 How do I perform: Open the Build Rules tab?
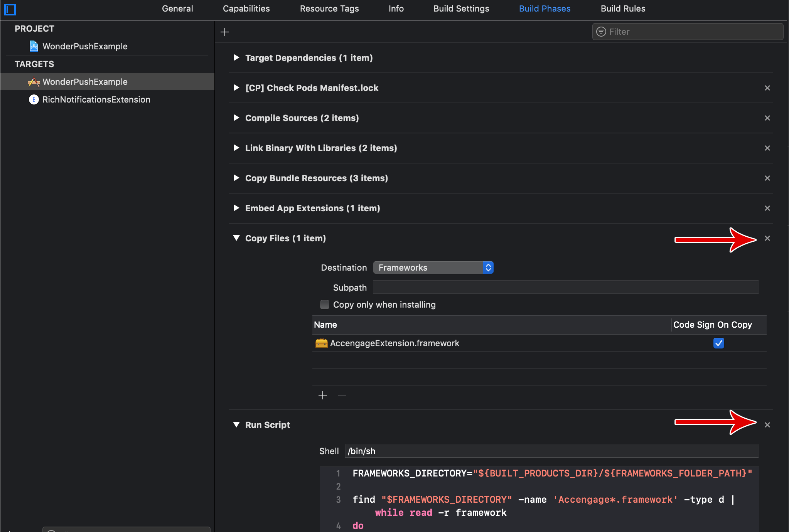(623, 8)
